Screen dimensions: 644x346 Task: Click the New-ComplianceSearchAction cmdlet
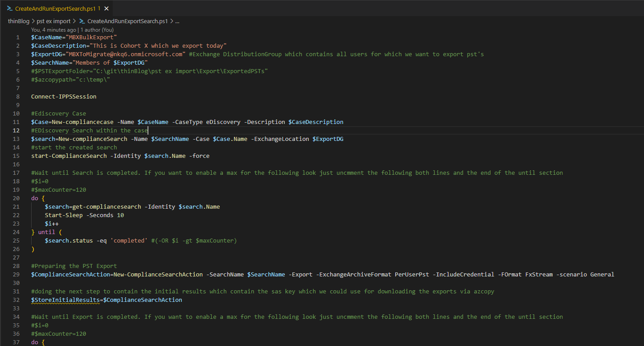[158, 274]
